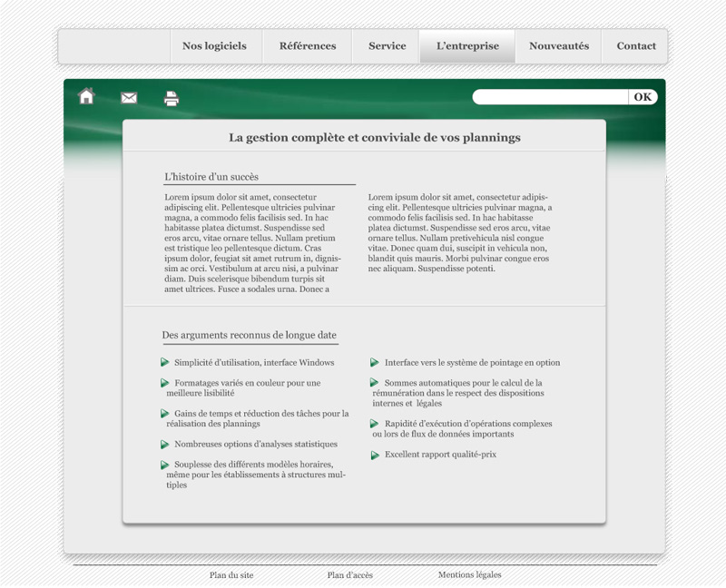Click green arrow beside Simplicité d'utilisation
Image resolution: width=726 pixels, height=588 pixels.
[165, 362]
